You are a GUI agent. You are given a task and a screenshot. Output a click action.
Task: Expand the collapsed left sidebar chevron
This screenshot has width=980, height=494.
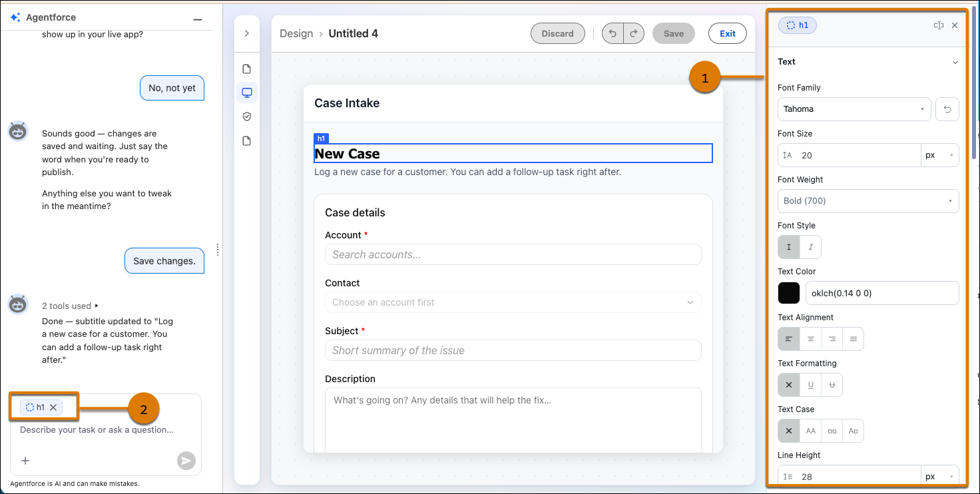(246, 33)
